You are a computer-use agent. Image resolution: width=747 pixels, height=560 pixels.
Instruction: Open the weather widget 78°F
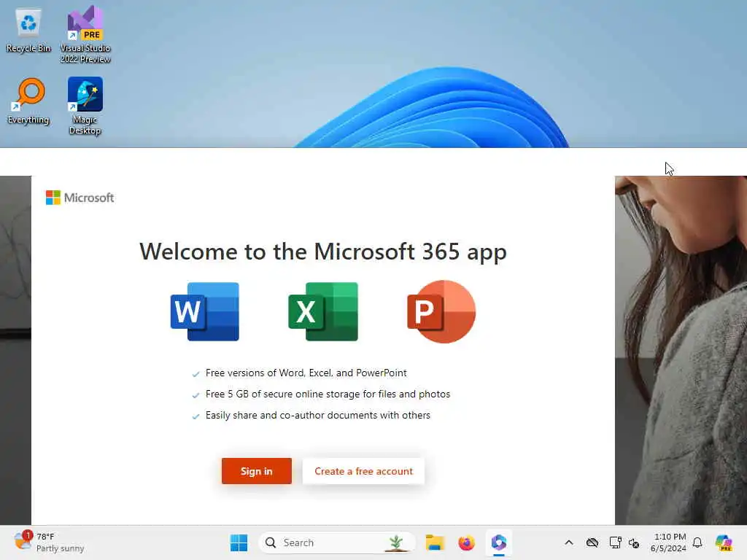pos(49,542)
